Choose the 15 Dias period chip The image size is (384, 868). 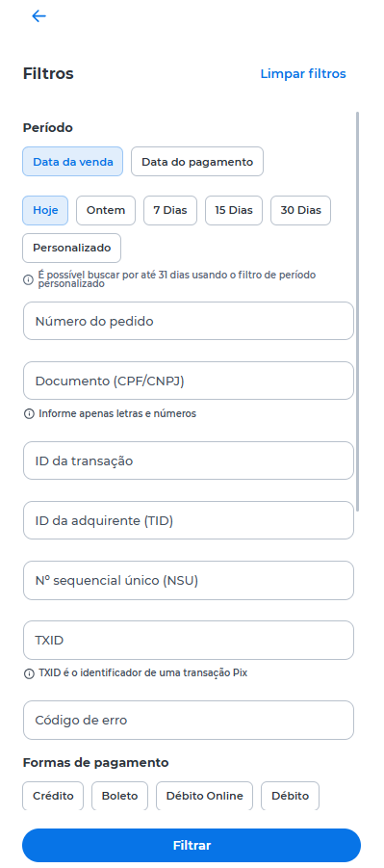[234, 210]
